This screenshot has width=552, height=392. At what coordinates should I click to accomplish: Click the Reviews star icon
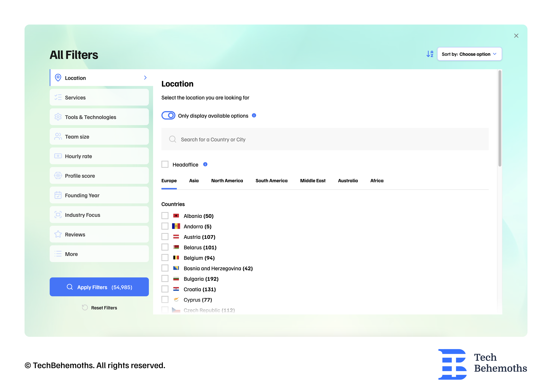(x=58, y=234)
